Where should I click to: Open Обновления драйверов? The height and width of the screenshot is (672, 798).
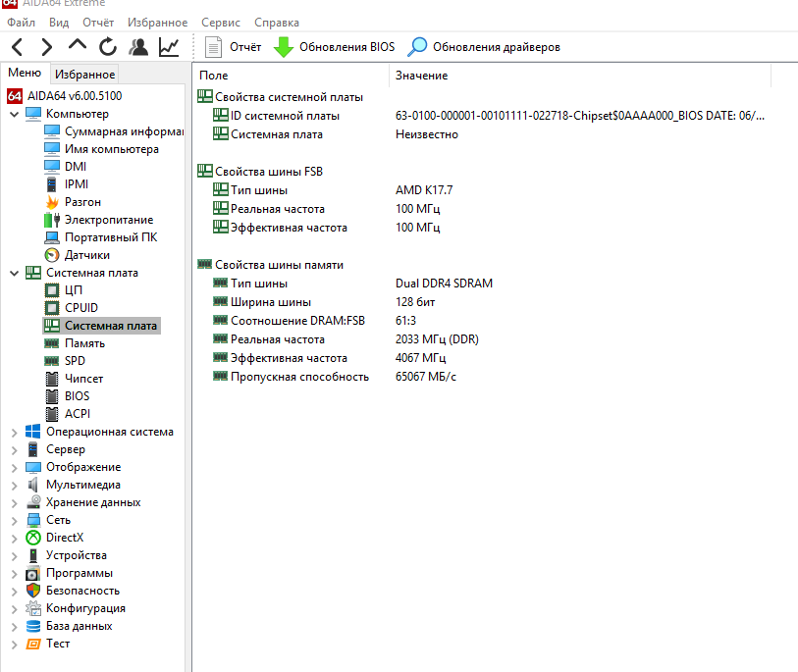(484, 47)
